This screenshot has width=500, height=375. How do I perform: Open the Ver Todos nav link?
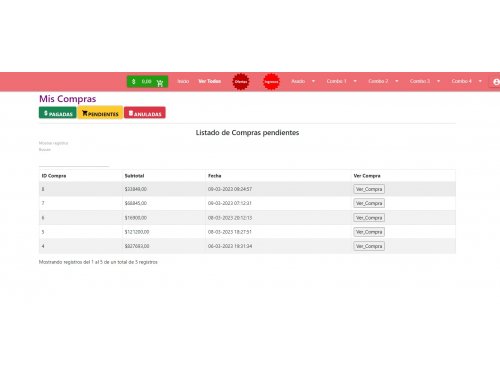[210, 81]
